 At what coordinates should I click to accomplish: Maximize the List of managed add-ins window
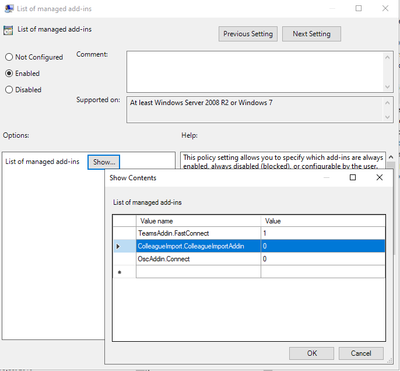coord(359,8)
